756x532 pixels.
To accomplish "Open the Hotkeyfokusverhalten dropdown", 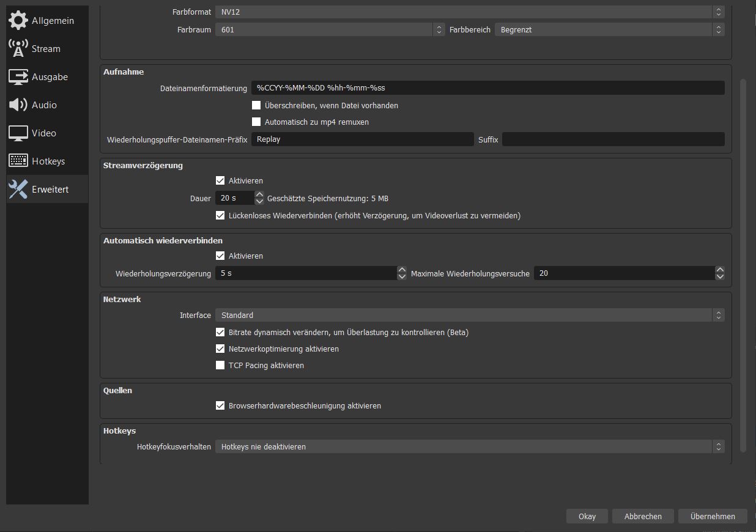I will click(x=469, y=446).
